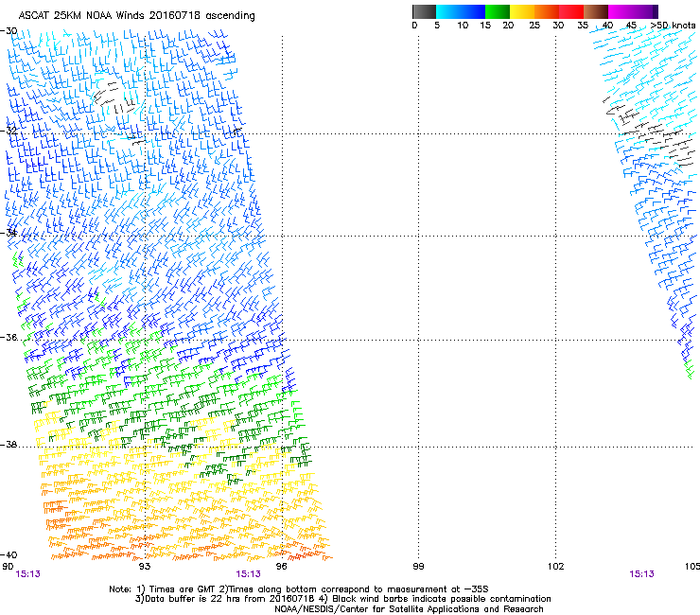This screenshot has height=615, width=700.
Task: Click the longitude label '105'
Action: pos(692,567)
